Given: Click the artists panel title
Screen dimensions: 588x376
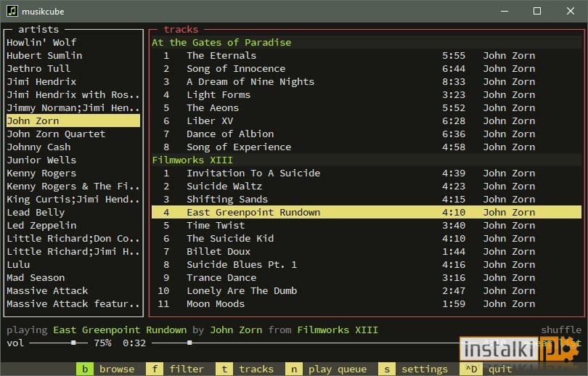Looking at the screenshot, I should [x=38, y=29].
